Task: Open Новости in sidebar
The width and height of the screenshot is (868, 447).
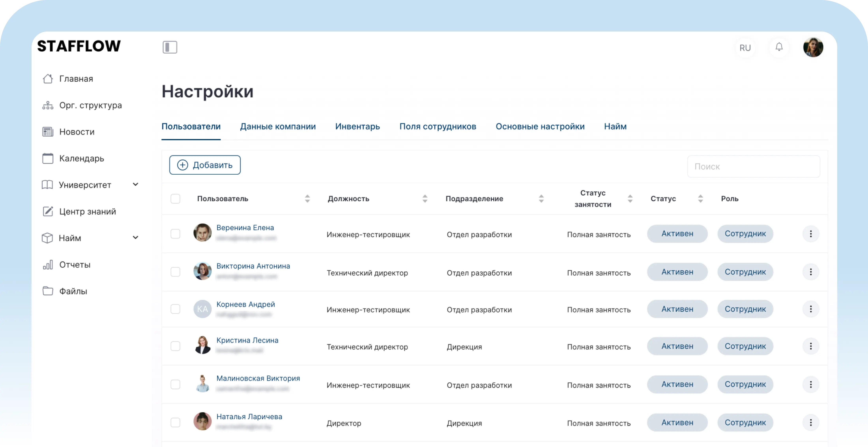Action: 68,132
